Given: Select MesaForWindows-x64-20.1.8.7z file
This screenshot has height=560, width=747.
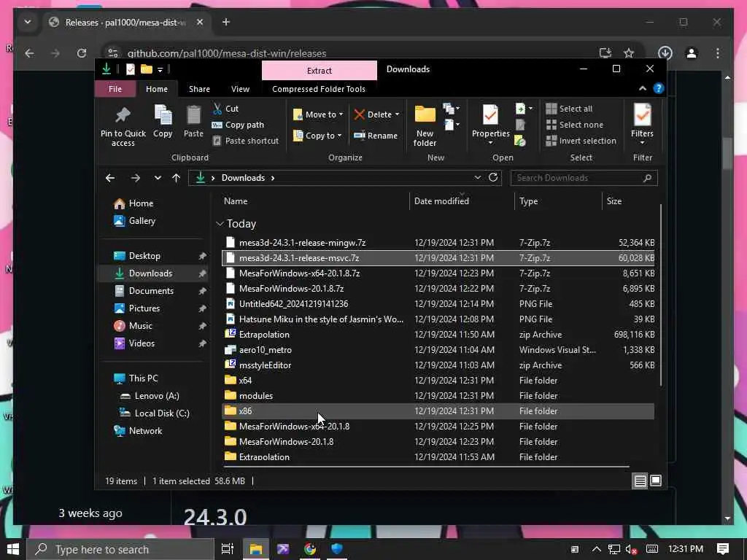Looking at the screenshot, I should 438,273.
